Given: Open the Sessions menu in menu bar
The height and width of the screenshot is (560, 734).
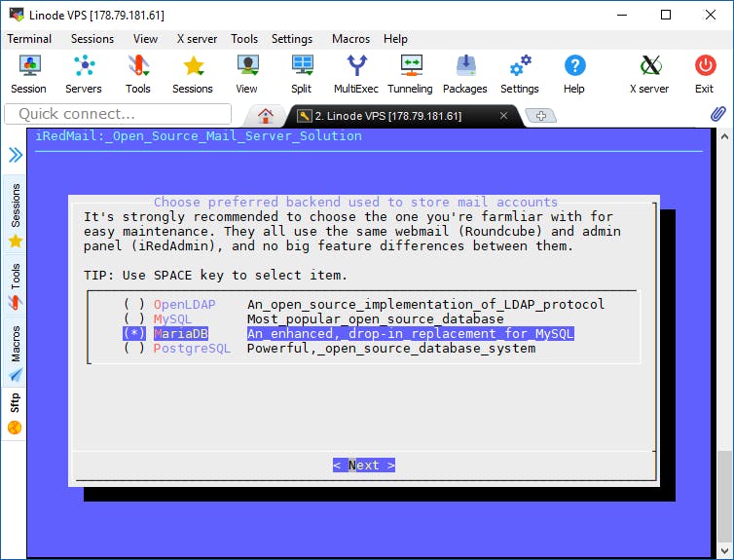Looking at the screenshot, I should click(x=92, y=39).
